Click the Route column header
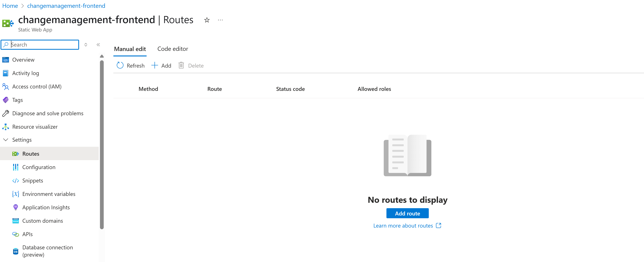Viewport: 644px width, 262px height. click(x=214, y=89)
